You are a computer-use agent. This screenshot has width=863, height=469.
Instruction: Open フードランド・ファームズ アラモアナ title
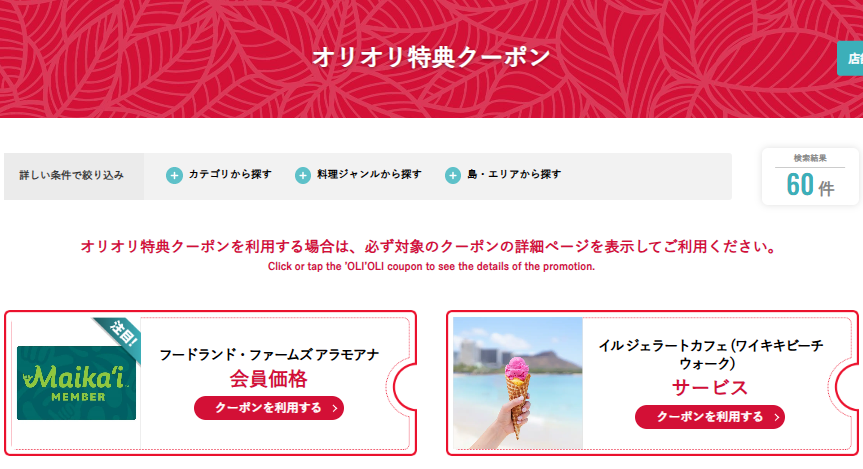(269, 355)
